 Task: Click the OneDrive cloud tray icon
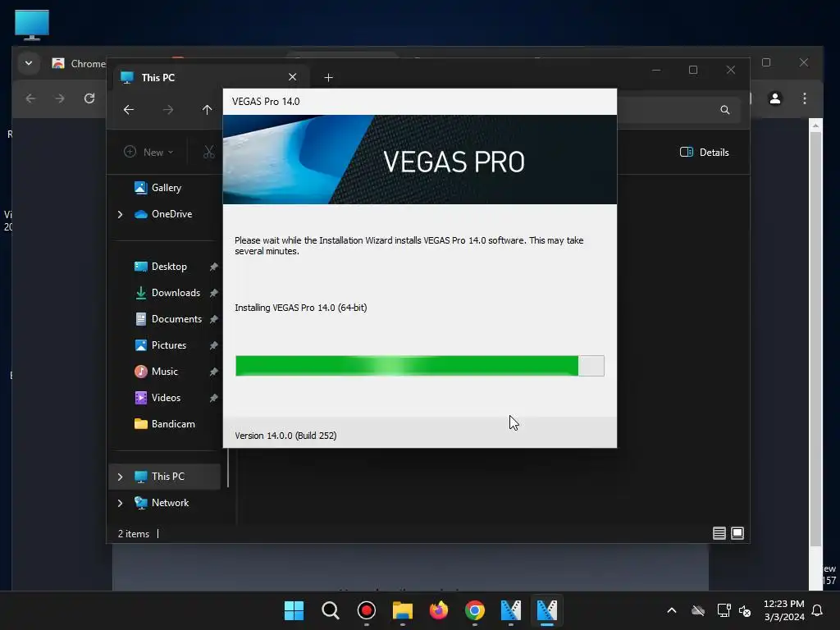click(x=698, y=610)
